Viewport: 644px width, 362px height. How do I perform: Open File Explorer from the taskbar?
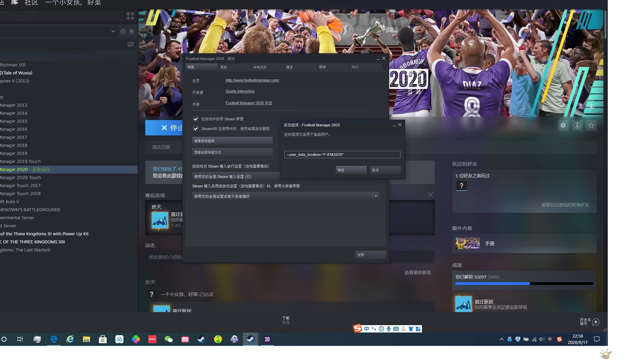[87, 339]
